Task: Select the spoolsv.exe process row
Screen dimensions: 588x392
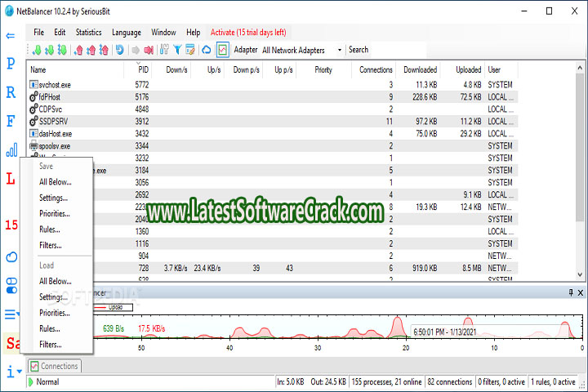Action: pyautogui.click(x=273, y=146)
